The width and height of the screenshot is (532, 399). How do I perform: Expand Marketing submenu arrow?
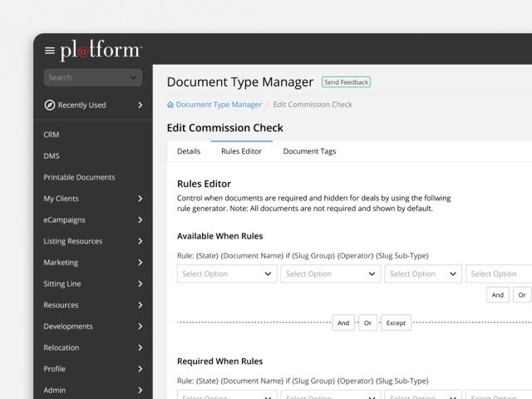tap(140, 263)
